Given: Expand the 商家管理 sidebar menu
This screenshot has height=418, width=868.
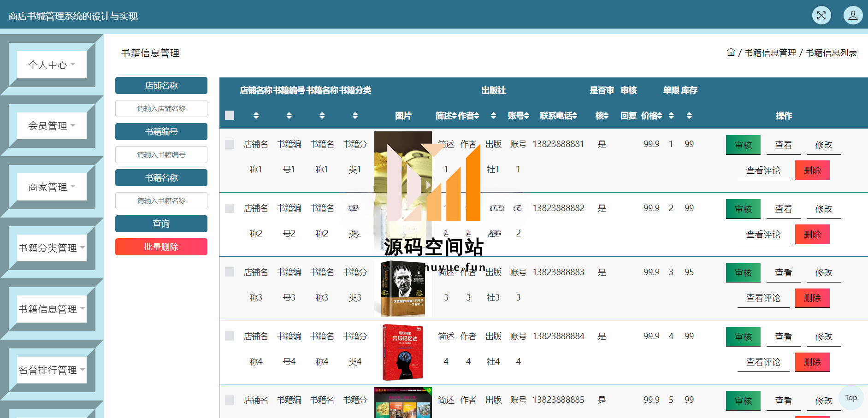Looking at the screenshot, I should pos(52,187).
